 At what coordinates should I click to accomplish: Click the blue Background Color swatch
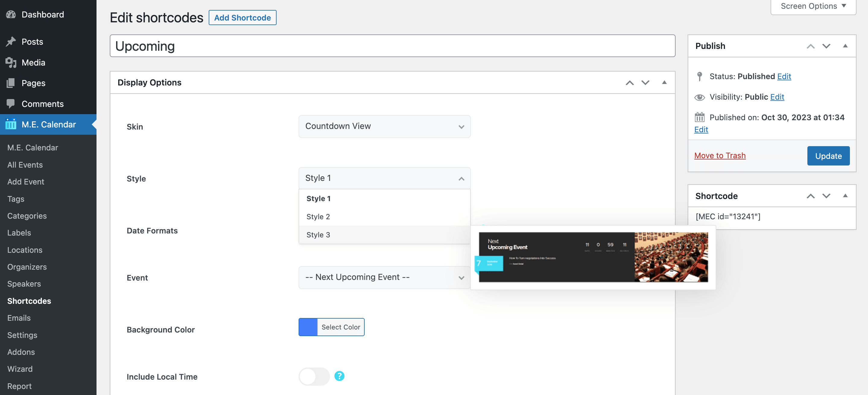coord(308,327)
